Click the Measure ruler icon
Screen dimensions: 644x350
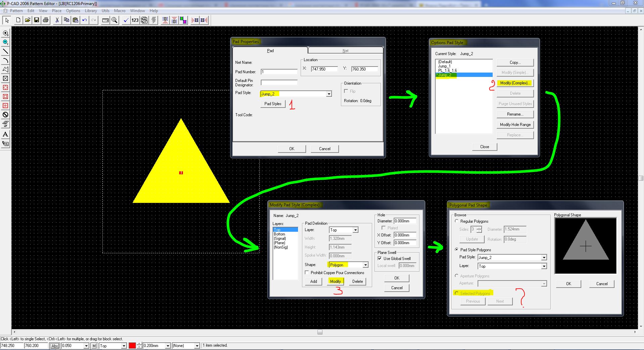105,20
